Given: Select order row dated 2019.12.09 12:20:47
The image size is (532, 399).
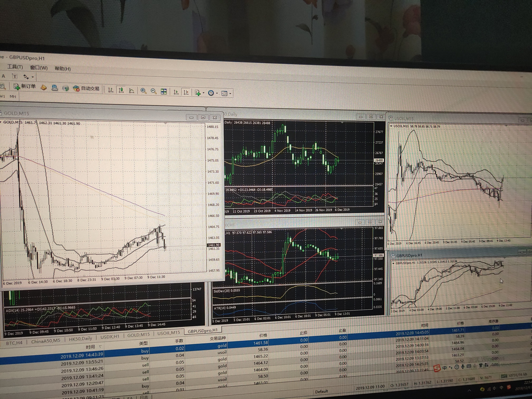Looking at the screenshot, I should (x=82, y=384).
